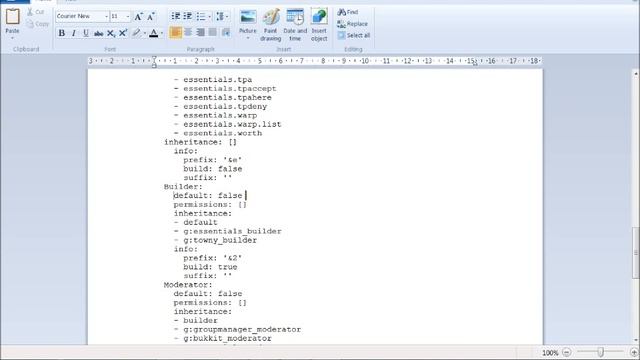Open the Line spacing menu
The width and height of the screenshot is (640, 360).
point(222,16)
